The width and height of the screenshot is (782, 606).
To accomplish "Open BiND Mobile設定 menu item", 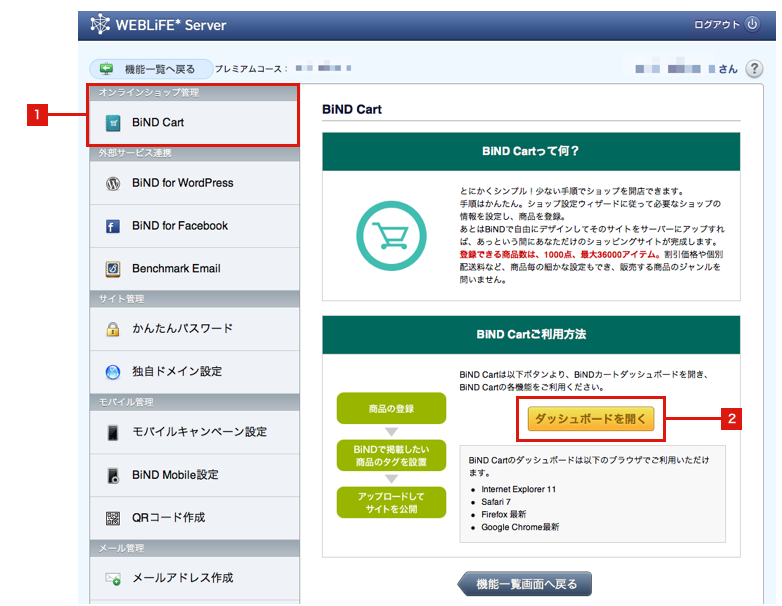I will pyautogui.click(x=195, y=475).
